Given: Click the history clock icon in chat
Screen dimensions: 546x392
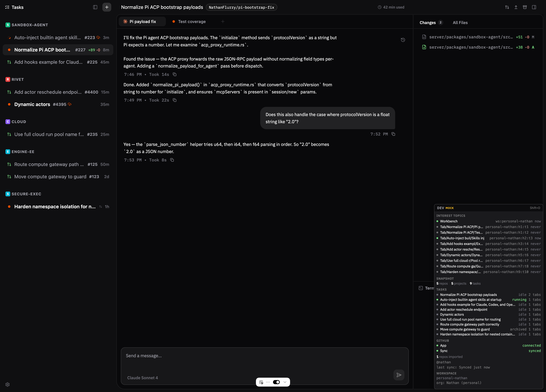Looking at the screenshot, I should [x=403, y=40].
